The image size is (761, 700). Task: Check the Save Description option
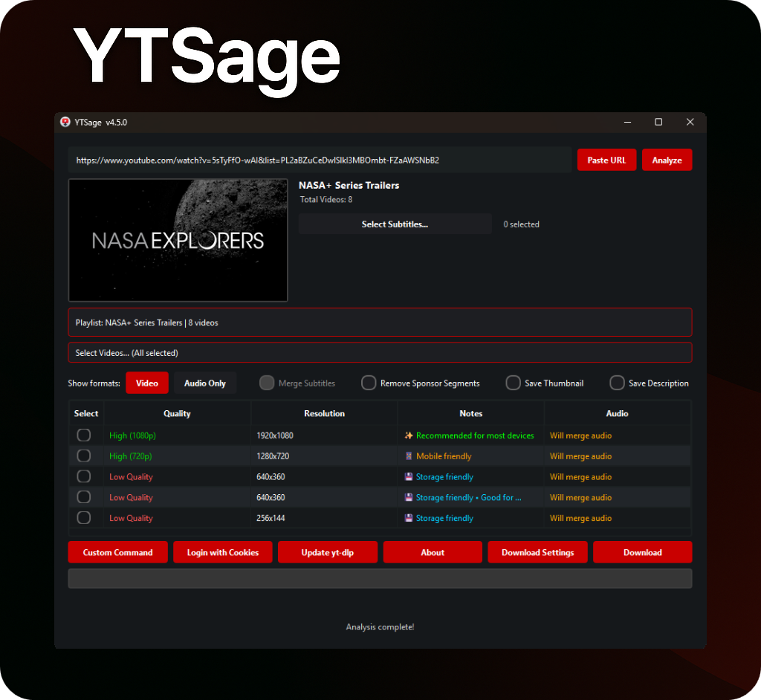[617, 383]
